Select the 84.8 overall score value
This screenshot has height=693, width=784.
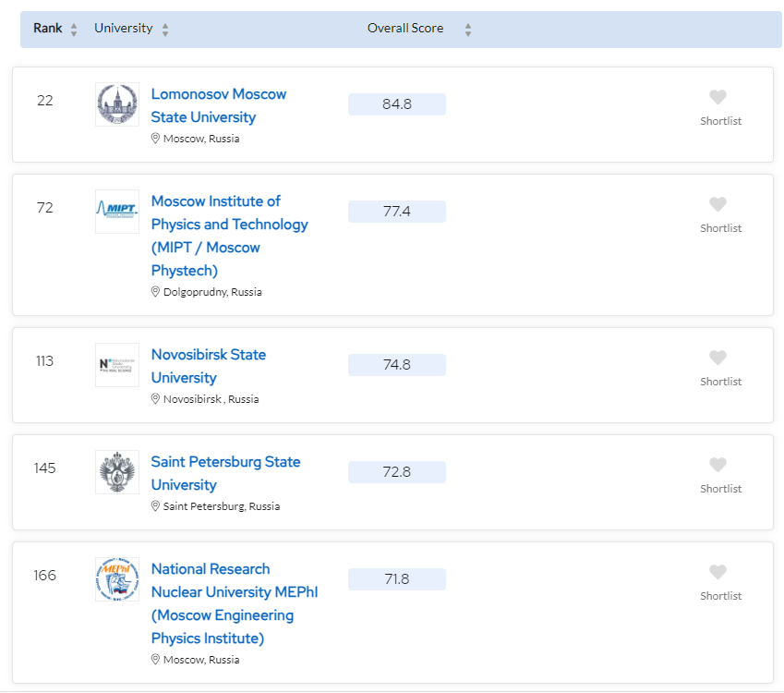397,104
